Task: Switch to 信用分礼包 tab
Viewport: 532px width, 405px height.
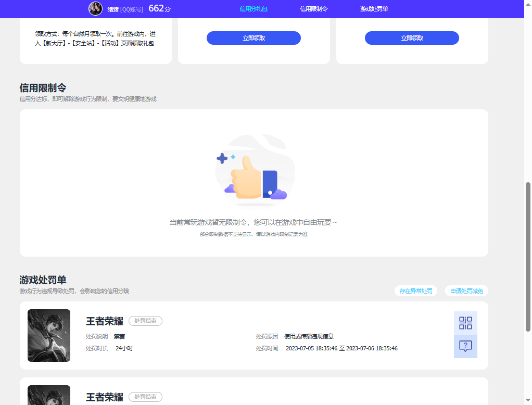Action: [x=254, y=9]
